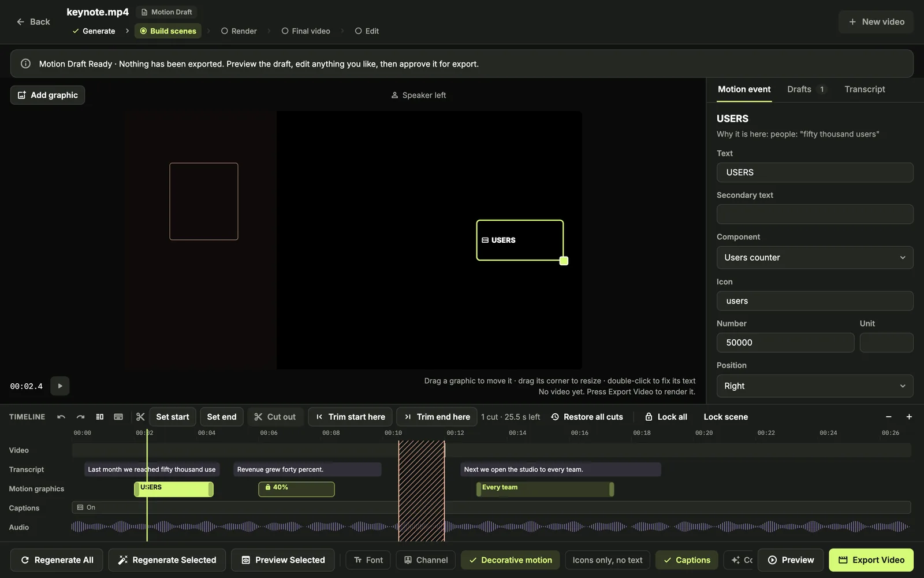Viewport: 924px width, 578px height.
Task: Open the Channel picker
Action: pos(426,560)
